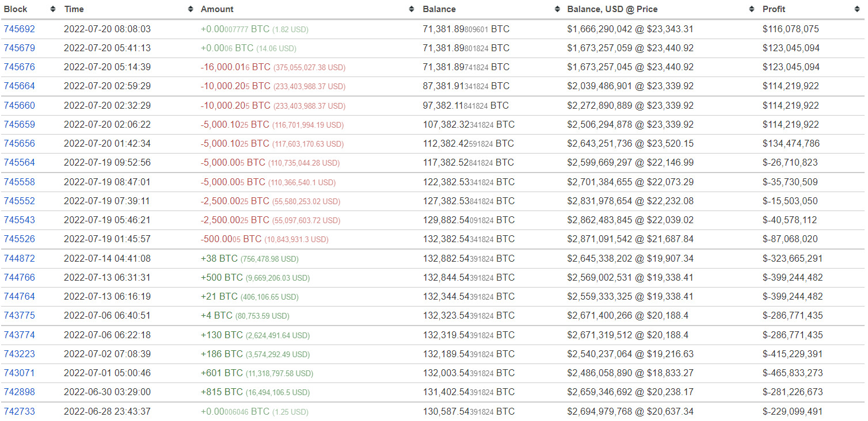Sort by Amount column arrow icon
This screenshot has height=421, width=868.
pos(411,9)
